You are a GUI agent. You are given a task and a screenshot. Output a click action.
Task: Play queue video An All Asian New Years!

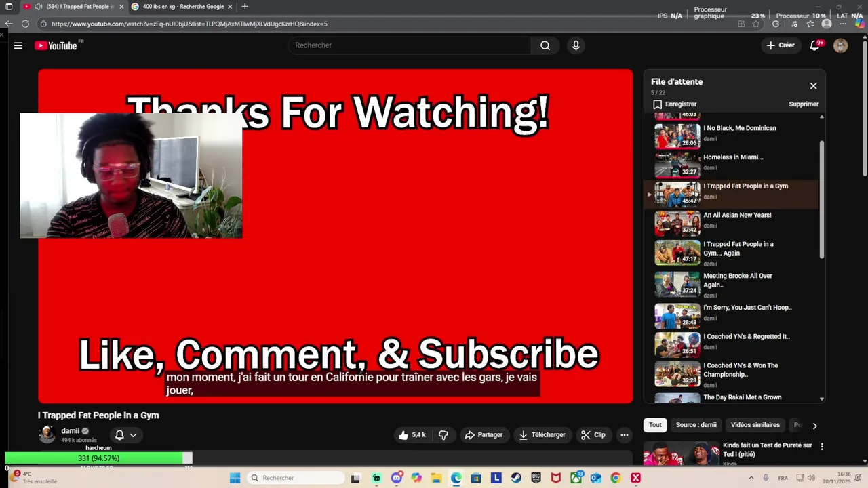737,216
